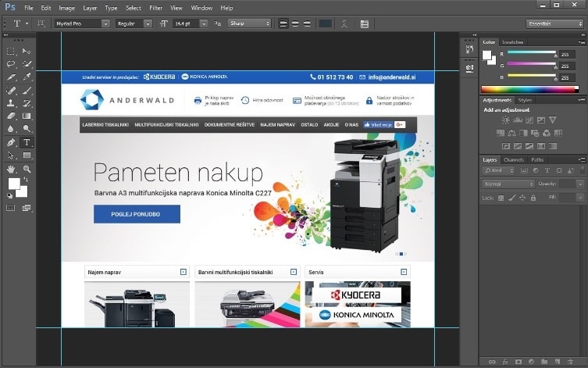The image size is (588, 368).
Task: Pick the Hand tool
Action: point(11,169)
